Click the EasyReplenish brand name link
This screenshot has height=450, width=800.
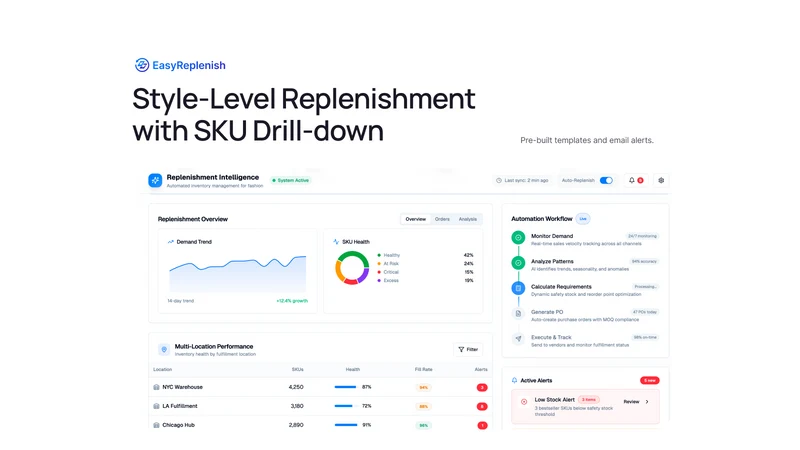click(189, 65)
